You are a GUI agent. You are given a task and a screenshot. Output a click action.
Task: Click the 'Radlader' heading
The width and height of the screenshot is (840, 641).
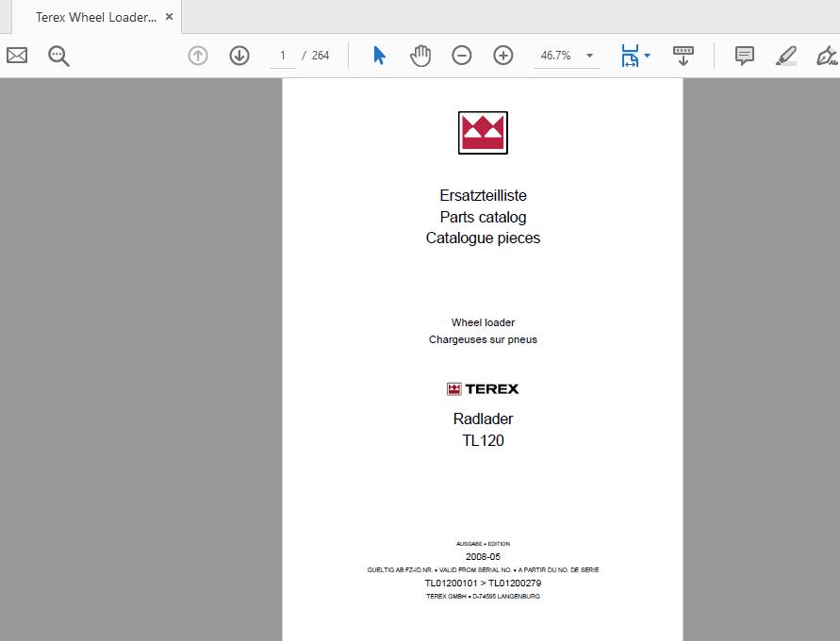(x=483, y=419)
